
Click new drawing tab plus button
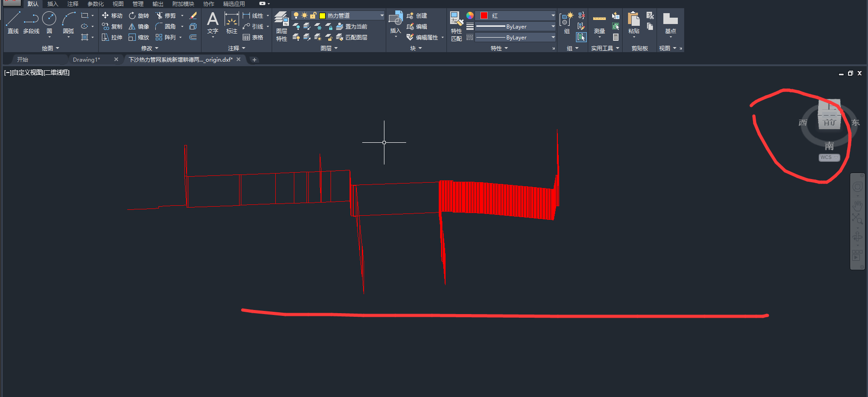pos(254,59)
